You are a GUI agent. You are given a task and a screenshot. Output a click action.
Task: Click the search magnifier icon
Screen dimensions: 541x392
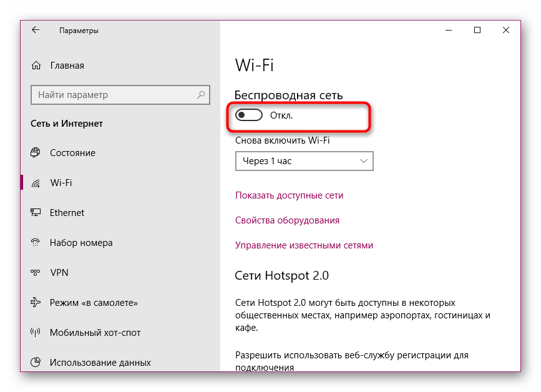[201, 94]
